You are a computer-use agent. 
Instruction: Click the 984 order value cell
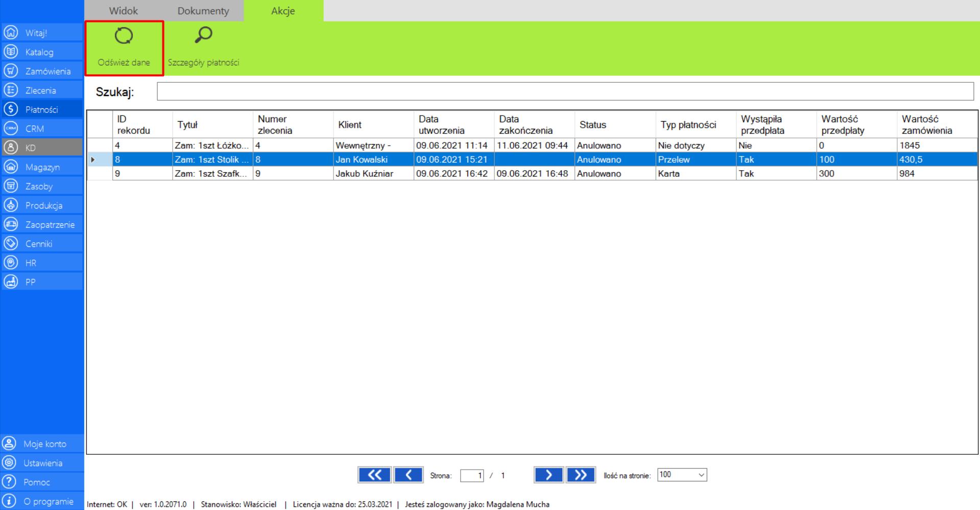(x=937, y=173)
